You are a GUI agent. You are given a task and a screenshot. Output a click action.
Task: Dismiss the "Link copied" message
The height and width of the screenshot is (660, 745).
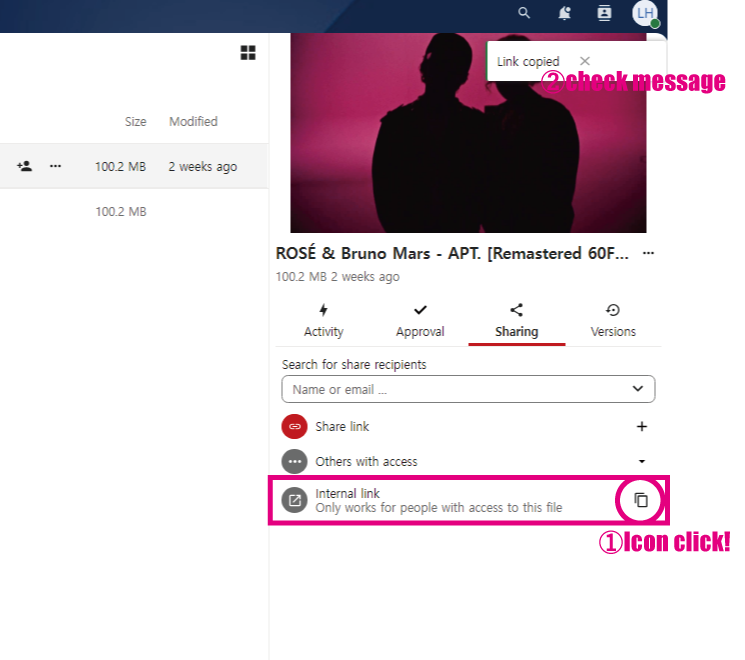(x=585, y=62)
